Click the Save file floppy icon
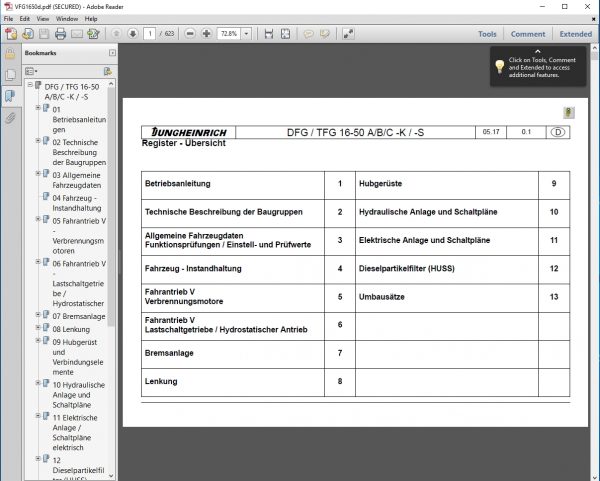 [44, 34]
